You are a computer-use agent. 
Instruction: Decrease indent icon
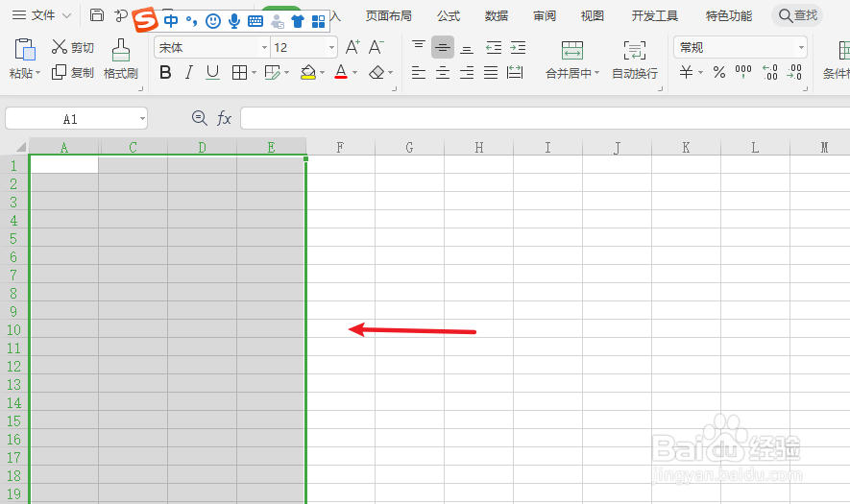(494, 48)
